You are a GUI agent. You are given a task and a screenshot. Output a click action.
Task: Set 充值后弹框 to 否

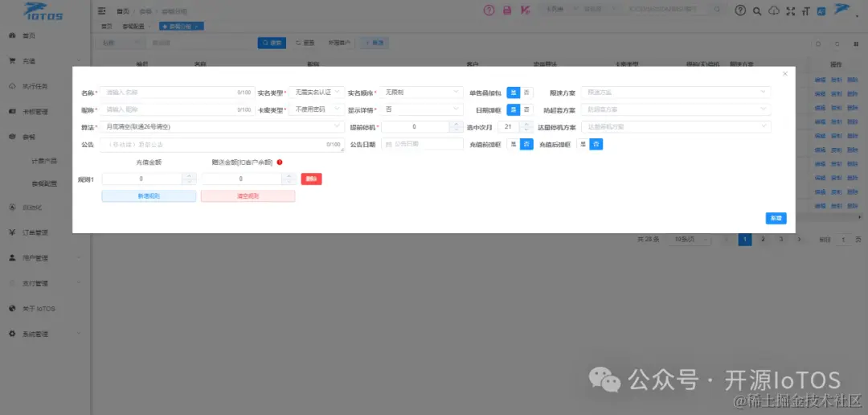point(596,144)
